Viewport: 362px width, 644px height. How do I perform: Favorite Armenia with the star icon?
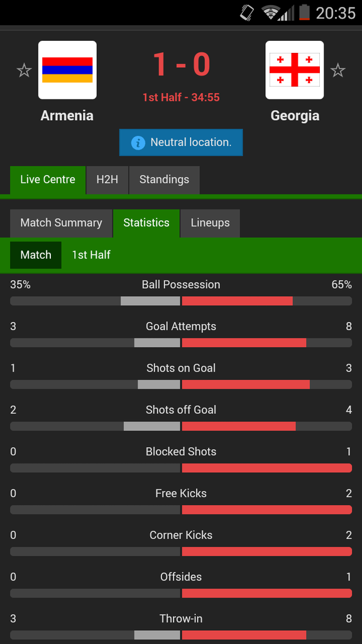[x=25, y=70]
